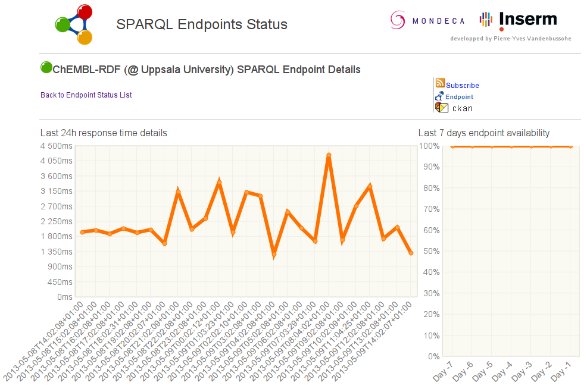Click the ChEMBL-RDF Endpoint Details heading
Viewport: 587px width, 392px height.
coord(207,70)
